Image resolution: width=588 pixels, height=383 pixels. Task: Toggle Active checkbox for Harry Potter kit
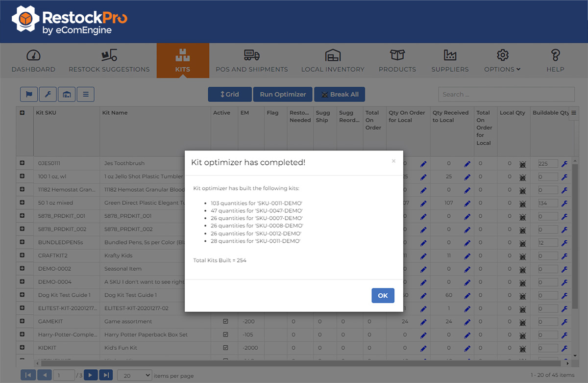(x=225, y=335)
